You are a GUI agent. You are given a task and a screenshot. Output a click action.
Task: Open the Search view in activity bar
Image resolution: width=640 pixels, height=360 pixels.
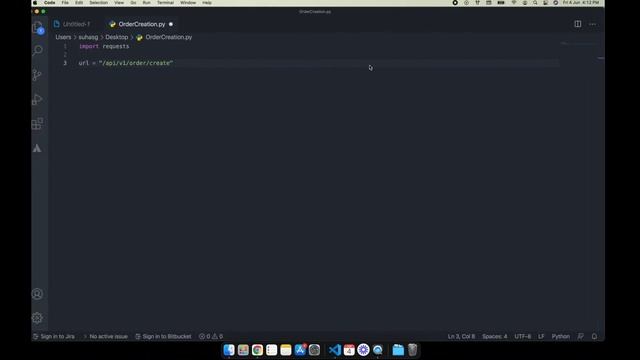(38, 50)
